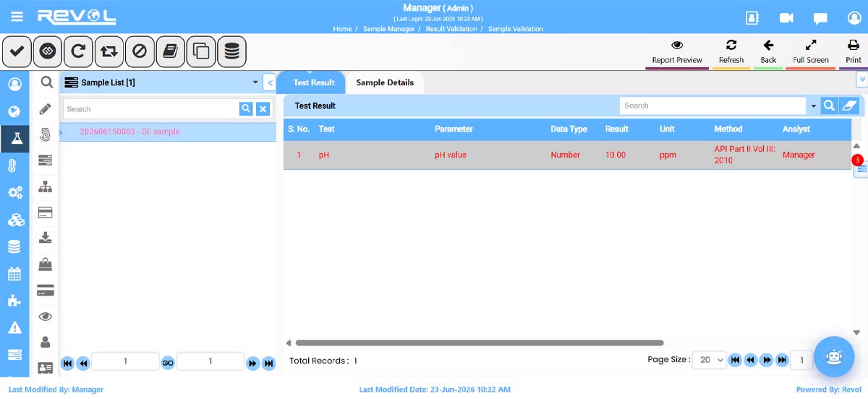Viewport: 868px width, 399px height.
Task: Switch to the Sample Details tab
Action: click(385, 82)
